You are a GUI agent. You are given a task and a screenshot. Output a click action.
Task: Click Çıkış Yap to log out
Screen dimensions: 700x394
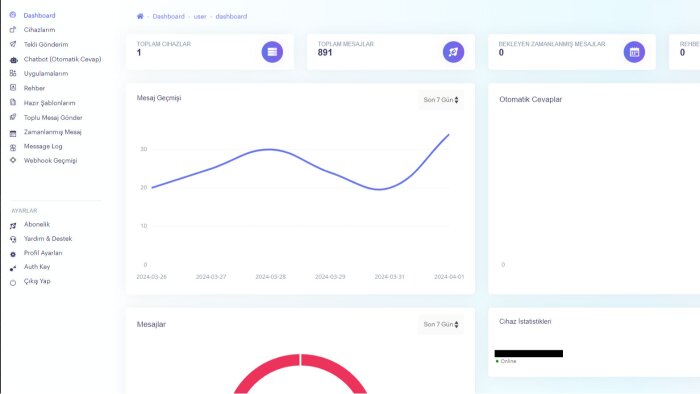pyautogui.click(x=37, y=281)
